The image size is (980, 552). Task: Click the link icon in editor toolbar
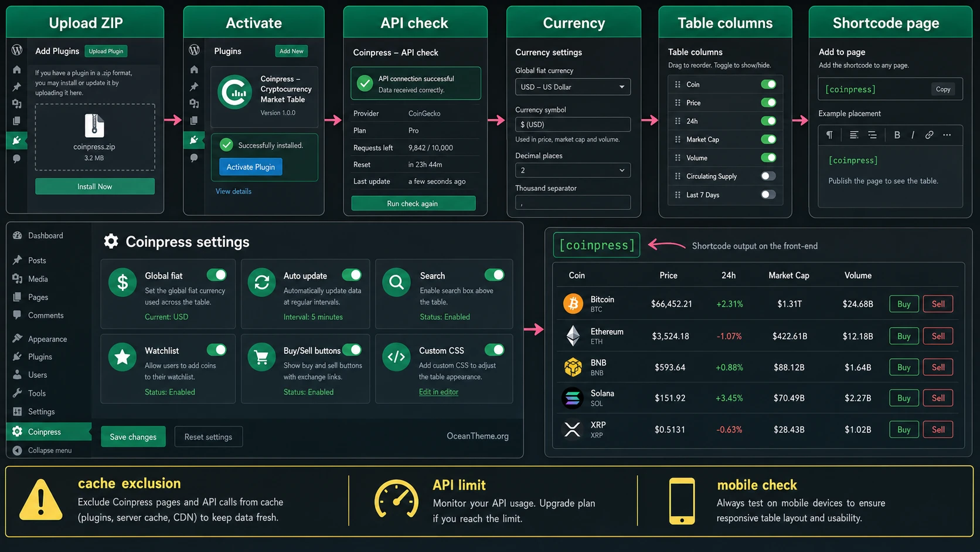[x=929, y=135]
